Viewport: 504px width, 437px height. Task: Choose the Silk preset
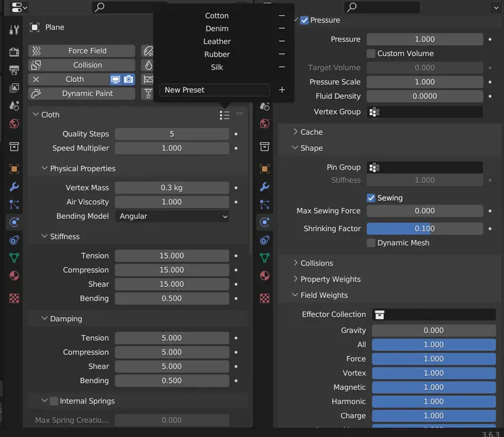point(217,67)
